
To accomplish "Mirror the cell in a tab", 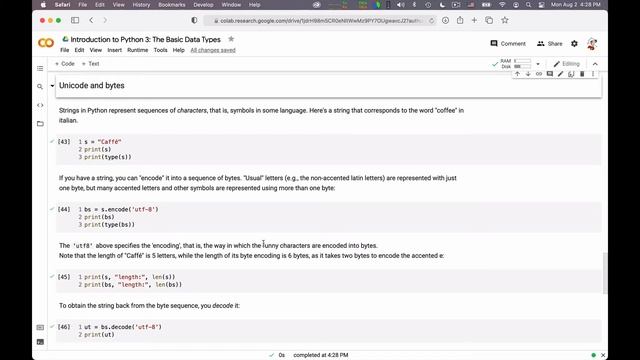I will tap(571, 74).
